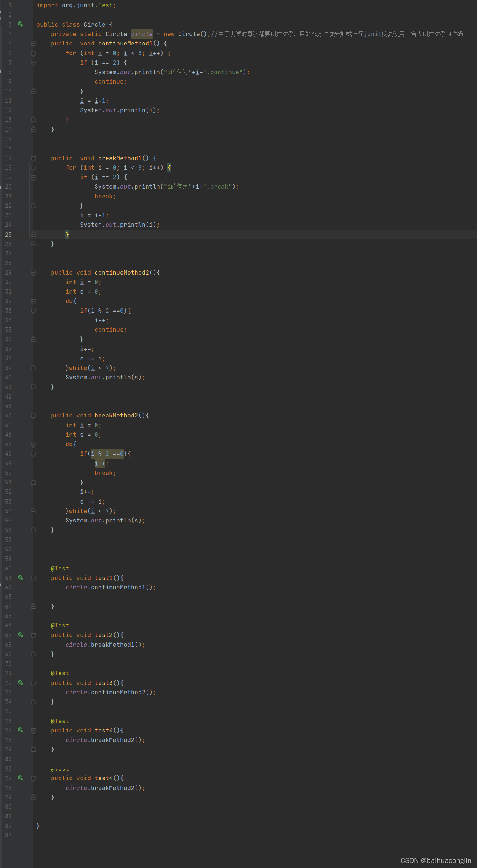Viewport: 477px width, 868px height.
Task: Click highlighted 'i % 2 ==0' condition on line 48
Action: pos(107,453)
